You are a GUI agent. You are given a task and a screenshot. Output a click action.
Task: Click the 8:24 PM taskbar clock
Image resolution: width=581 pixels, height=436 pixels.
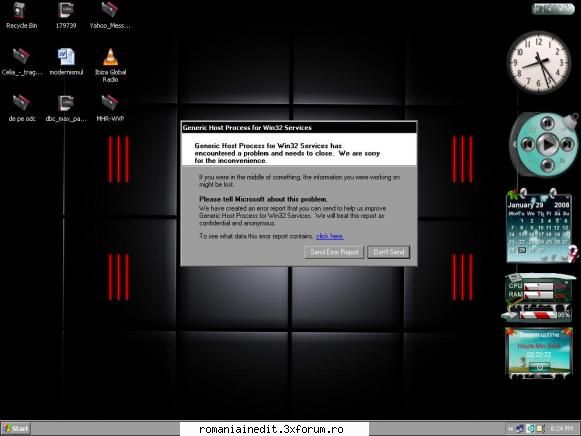[x=561, y=429]
